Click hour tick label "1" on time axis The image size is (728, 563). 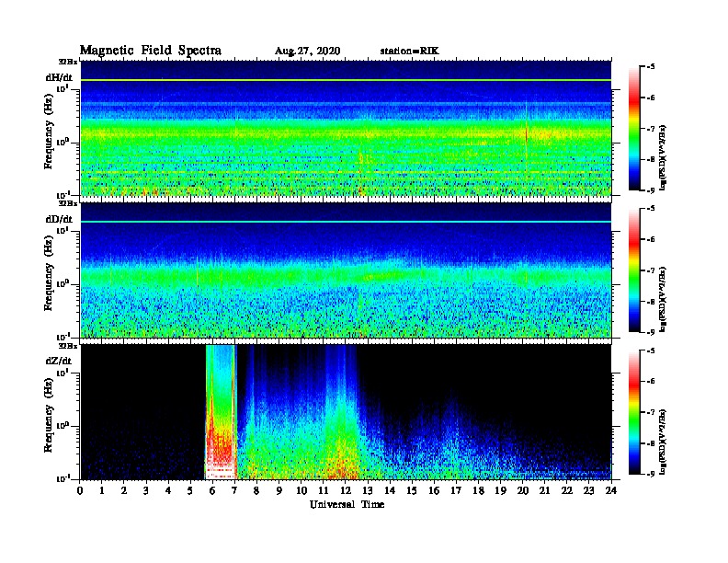(102, 490)
